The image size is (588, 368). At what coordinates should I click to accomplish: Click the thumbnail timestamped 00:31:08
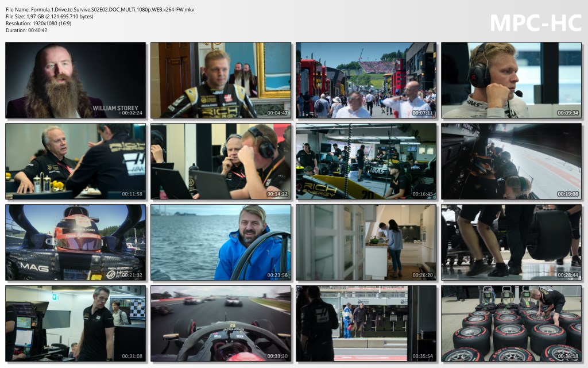(x=75, y=323)
